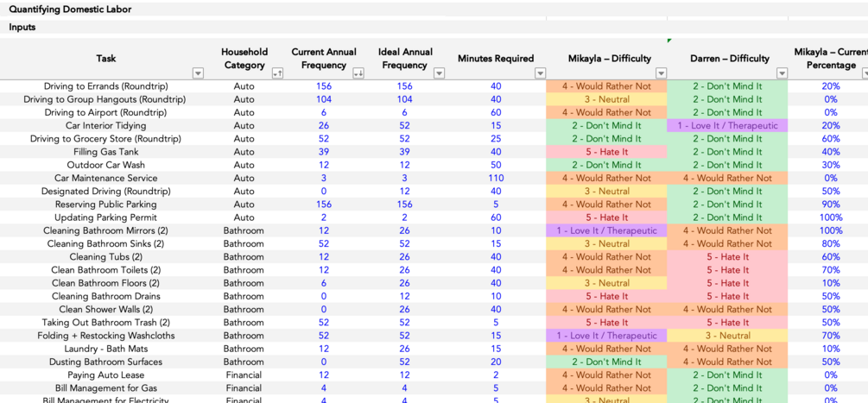Viewport: 868px width, 403px height.
Task: Select Darren's '1 - Love It / Therapeutic' cell
Action: coord(727,125)
